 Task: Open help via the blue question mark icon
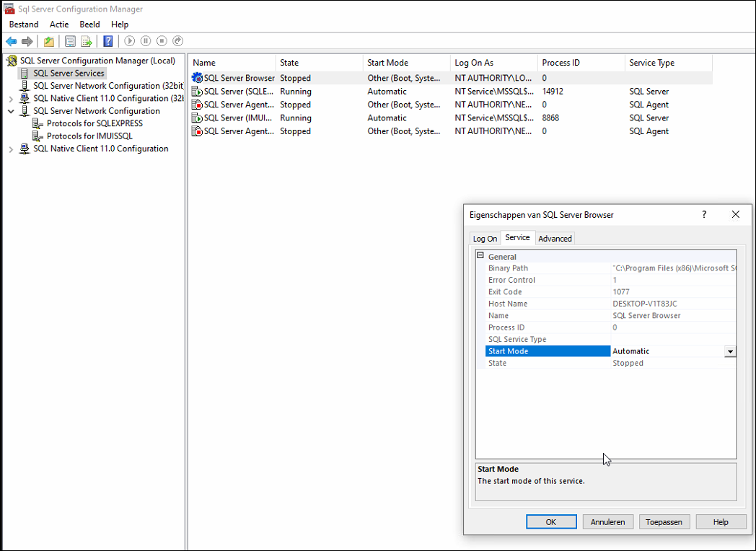pos(107,41)
